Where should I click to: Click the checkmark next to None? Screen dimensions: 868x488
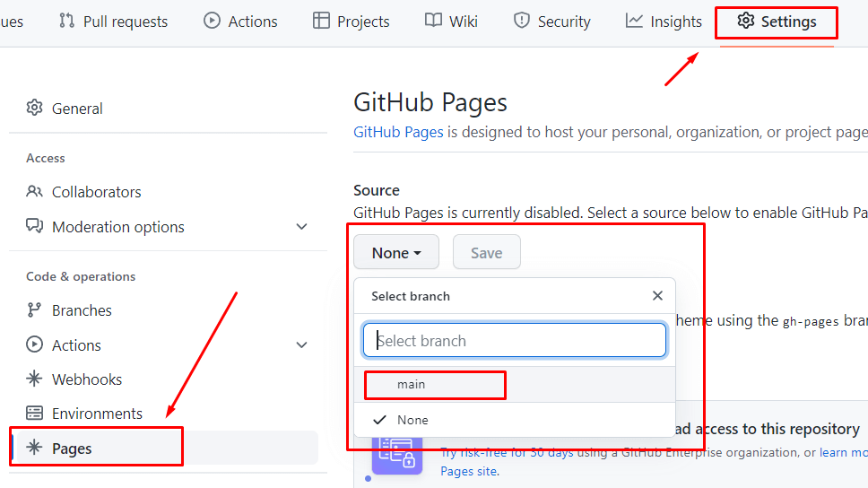[x=380, y=420]
